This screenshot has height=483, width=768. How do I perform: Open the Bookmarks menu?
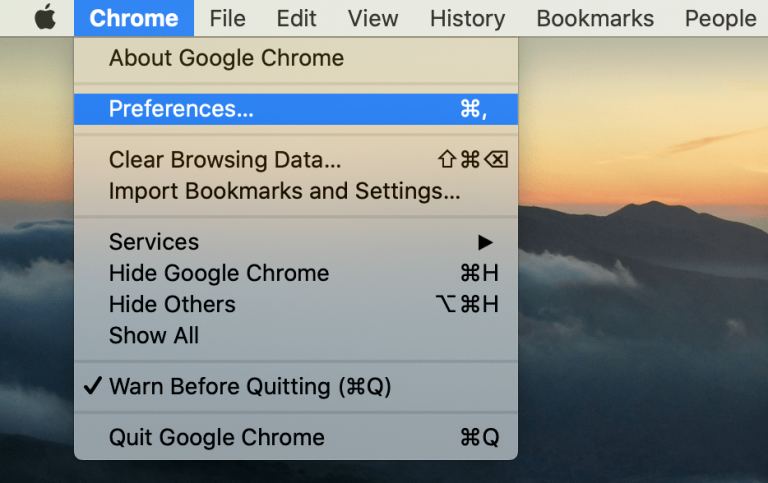pos(595,18)
